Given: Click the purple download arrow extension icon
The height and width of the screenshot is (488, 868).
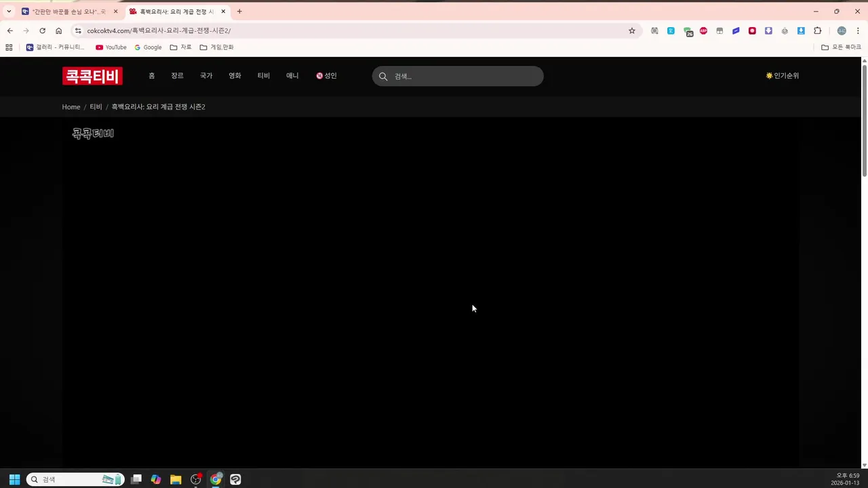Looking at the screenshot, I should [x=768, y=30].
